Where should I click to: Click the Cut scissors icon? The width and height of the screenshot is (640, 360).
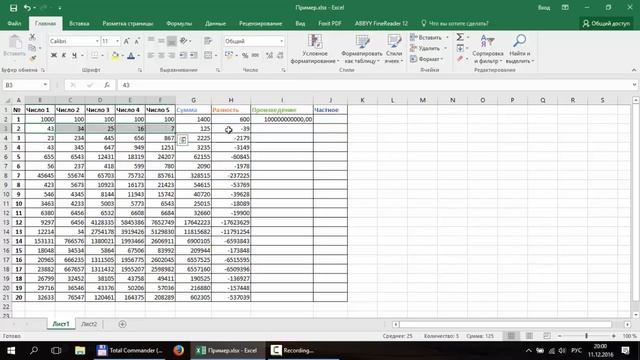tap(32, 37)
